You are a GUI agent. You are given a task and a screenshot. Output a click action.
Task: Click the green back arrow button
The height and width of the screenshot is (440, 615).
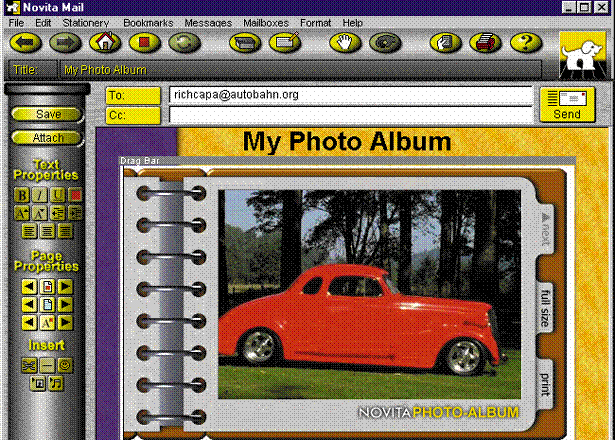coord(25,43)
